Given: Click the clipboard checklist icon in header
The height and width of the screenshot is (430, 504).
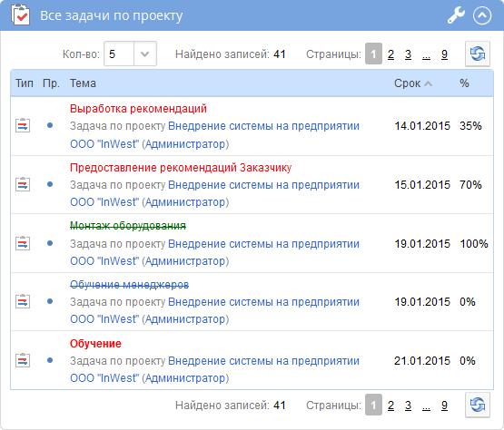Looking at the screenshot, I should click(21, 15).
